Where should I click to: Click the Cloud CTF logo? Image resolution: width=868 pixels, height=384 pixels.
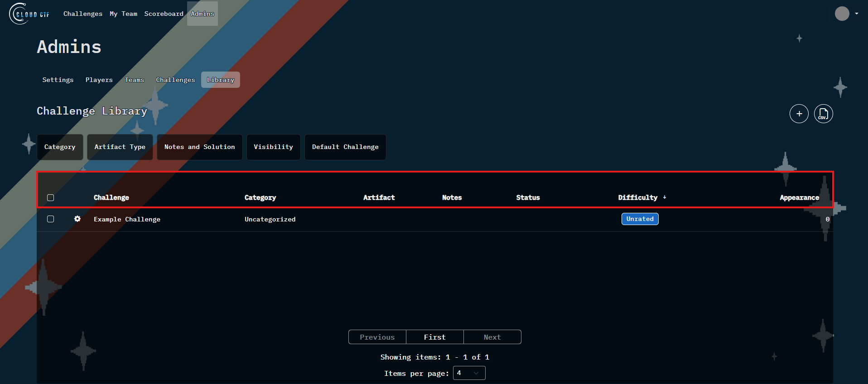(x=29, y=14)
